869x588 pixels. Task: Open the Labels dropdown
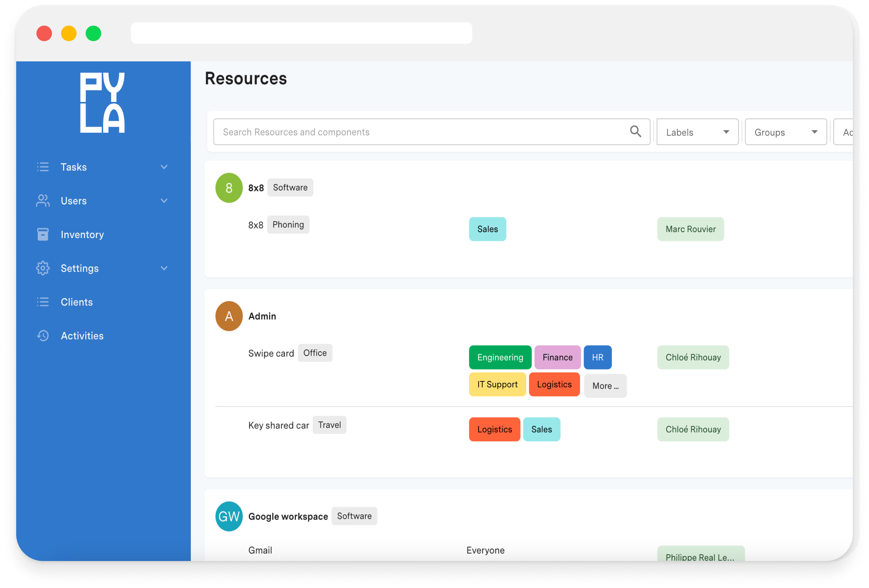(x=697, y=131)
